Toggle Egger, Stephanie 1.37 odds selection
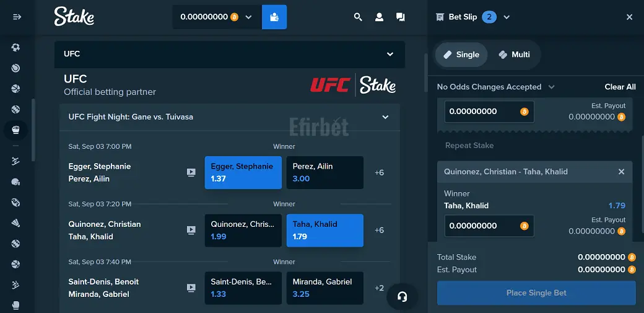Image resolution: width=644 pixels, height=313 pixels. [243, 172]
